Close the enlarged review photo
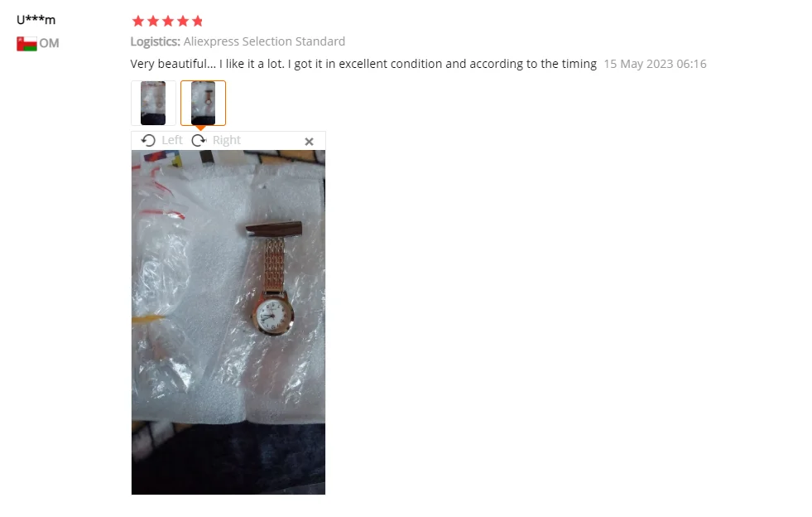This screenshot has height=517, width=812. (310, 142)
